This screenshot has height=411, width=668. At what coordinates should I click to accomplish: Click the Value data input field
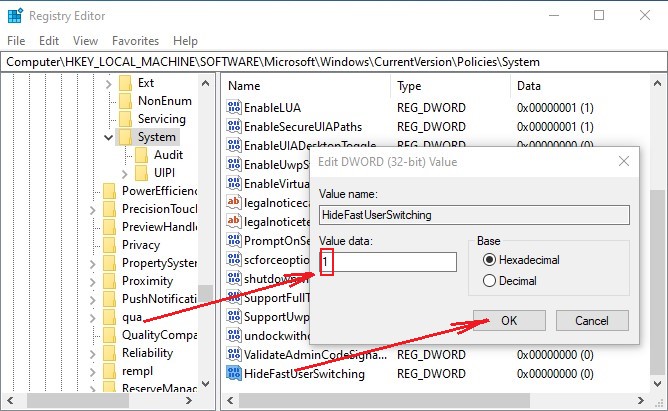[388, 262]
